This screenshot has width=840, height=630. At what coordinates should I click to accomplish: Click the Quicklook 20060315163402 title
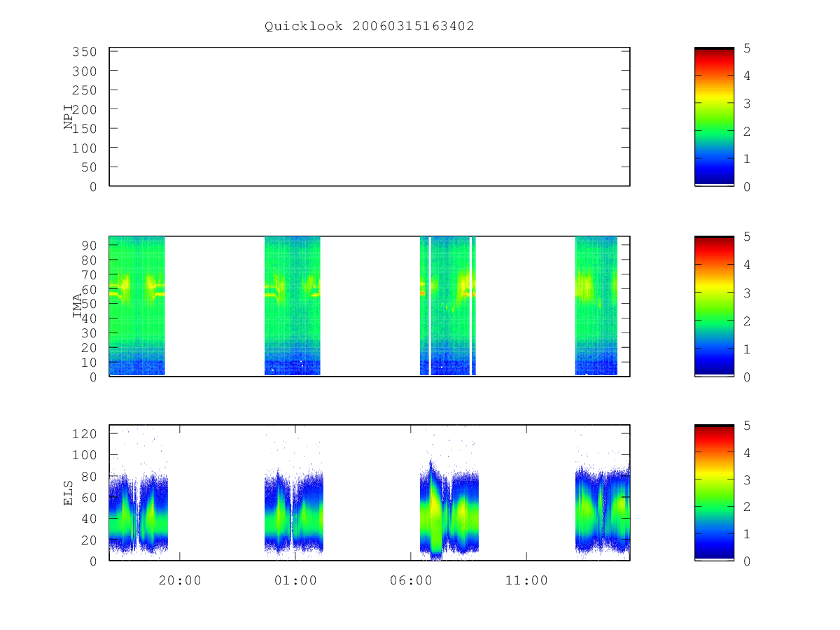pyautogui.click(x=370, y=27)
